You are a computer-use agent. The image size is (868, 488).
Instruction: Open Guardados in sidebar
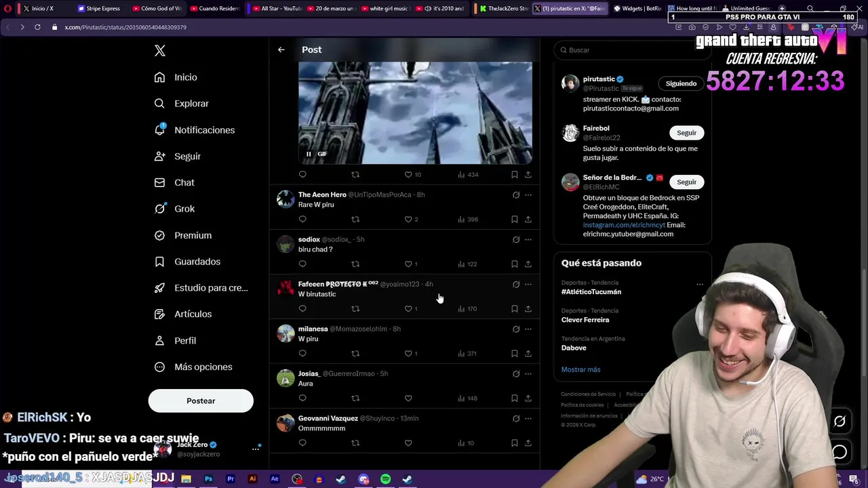187,262
